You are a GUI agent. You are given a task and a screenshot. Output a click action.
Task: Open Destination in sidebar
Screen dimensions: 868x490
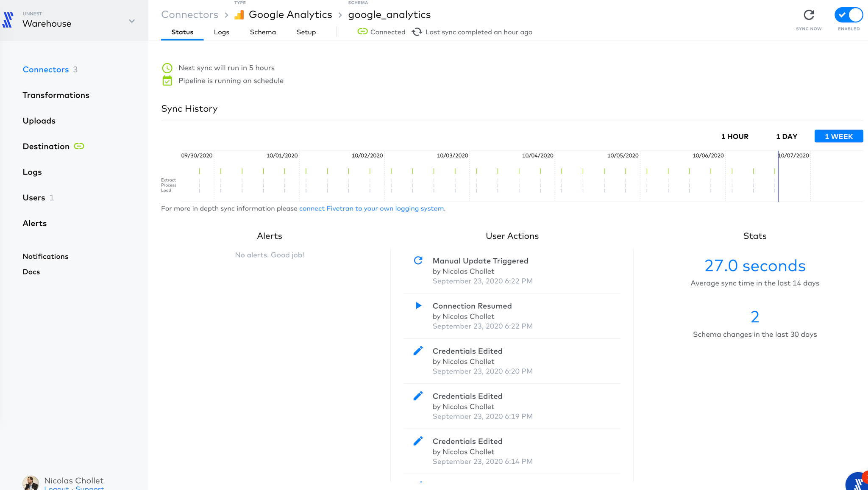coord(46,147)
